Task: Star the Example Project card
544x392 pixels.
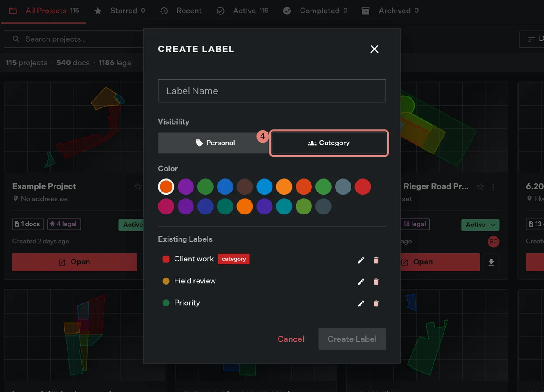Action: point(138,187)
